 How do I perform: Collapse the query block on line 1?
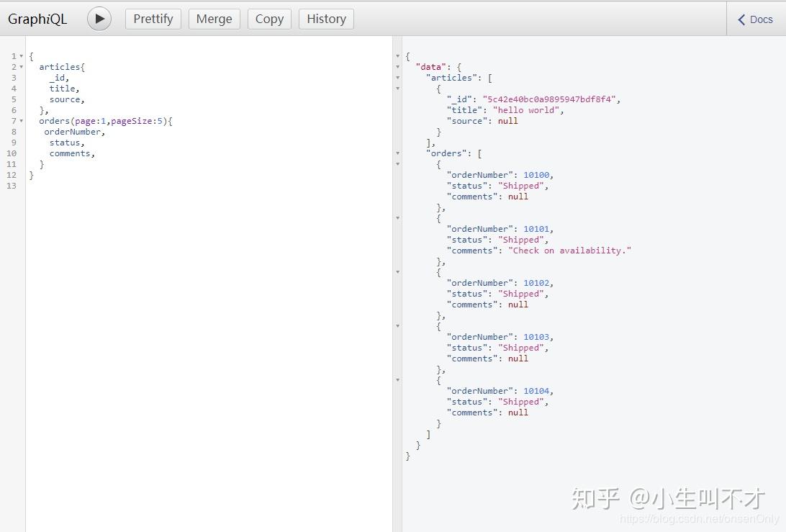click(x=22, y=55)
